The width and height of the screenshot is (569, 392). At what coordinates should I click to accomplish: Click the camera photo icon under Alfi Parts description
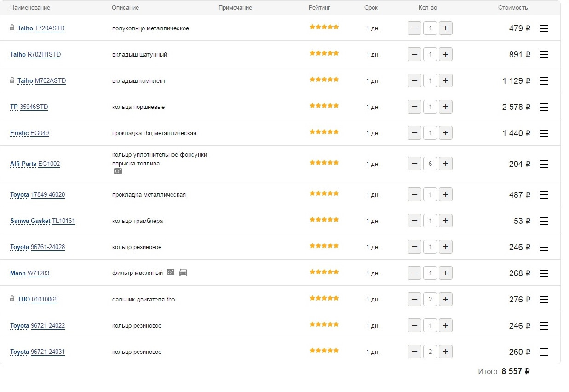point(118,171)
